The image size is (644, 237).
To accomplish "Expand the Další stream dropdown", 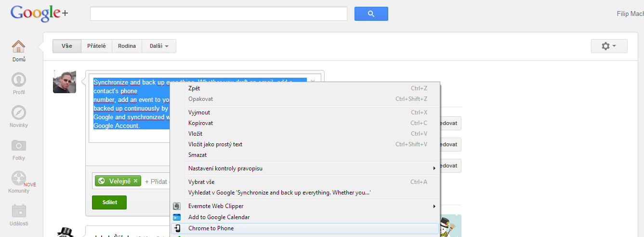I will pos(158,46).
